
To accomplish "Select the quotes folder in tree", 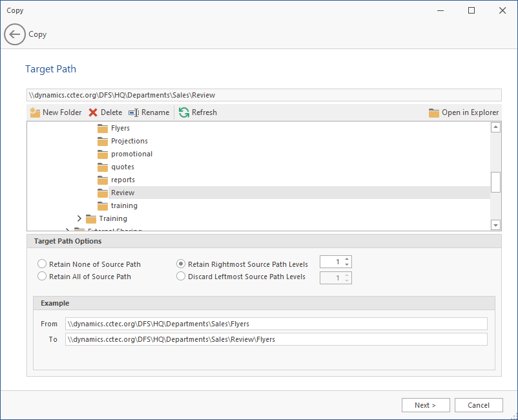I will coord(122,167).
